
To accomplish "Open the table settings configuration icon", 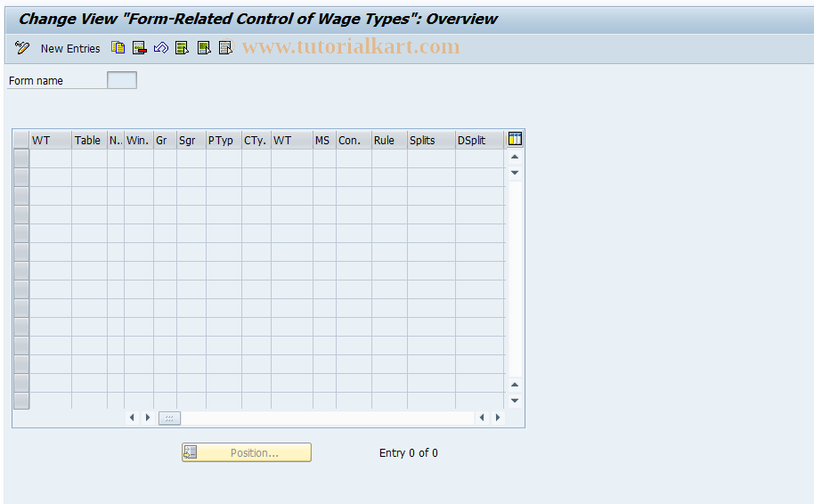I will (x=515, y=139).
